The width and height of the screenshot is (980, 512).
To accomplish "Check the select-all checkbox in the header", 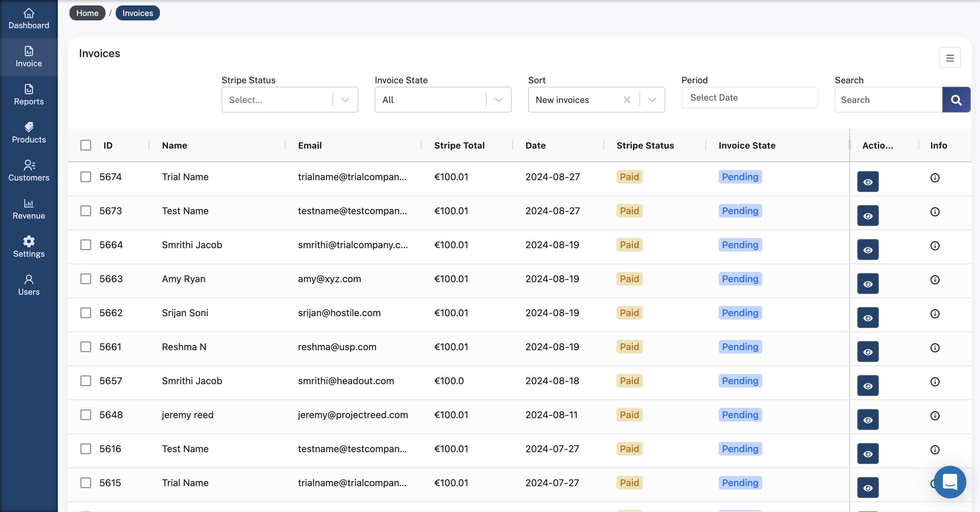I will click(x=85, y=145).
